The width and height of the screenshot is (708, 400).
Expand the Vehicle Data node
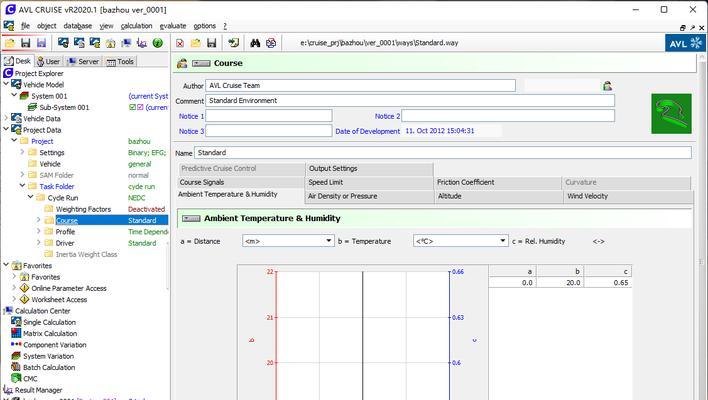coord(6,118)
